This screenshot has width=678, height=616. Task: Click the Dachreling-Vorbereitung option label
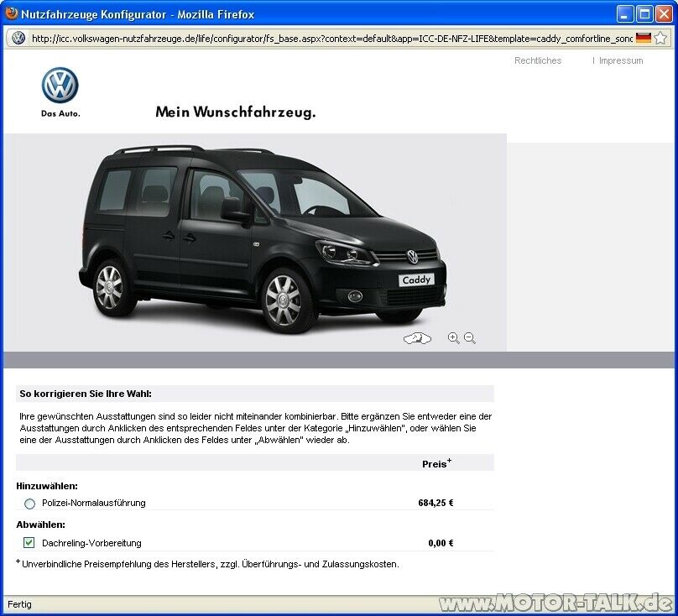[x=91, y=543]
